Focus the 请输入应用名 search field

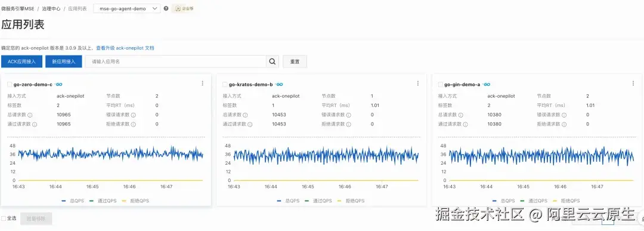176,61
